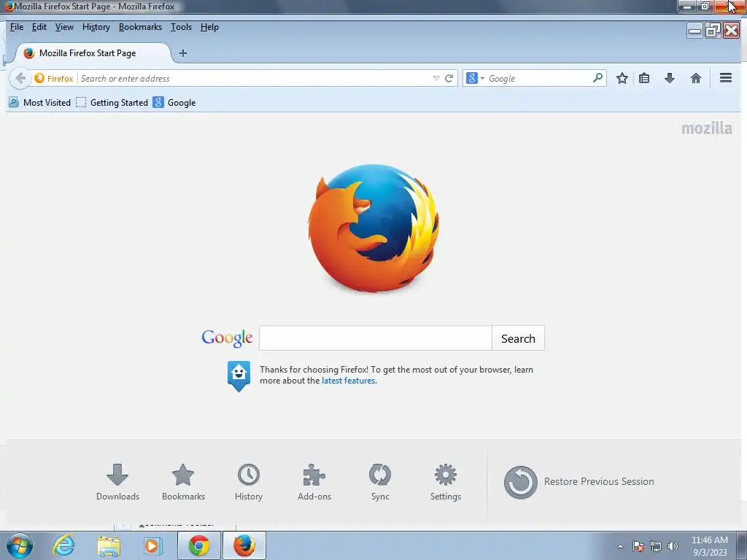
Task: Click the Google search box on start page
Action: (376, 338)
